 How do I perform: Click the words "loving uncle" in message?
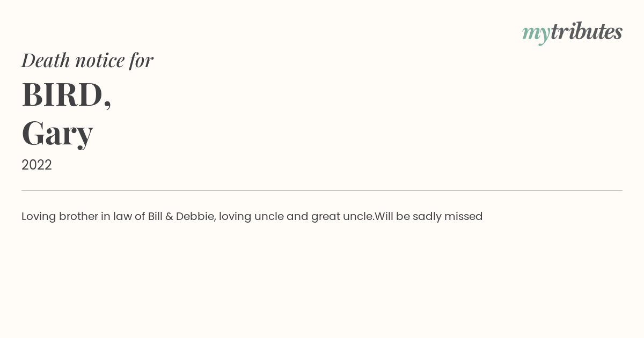(x=251, y=217)
